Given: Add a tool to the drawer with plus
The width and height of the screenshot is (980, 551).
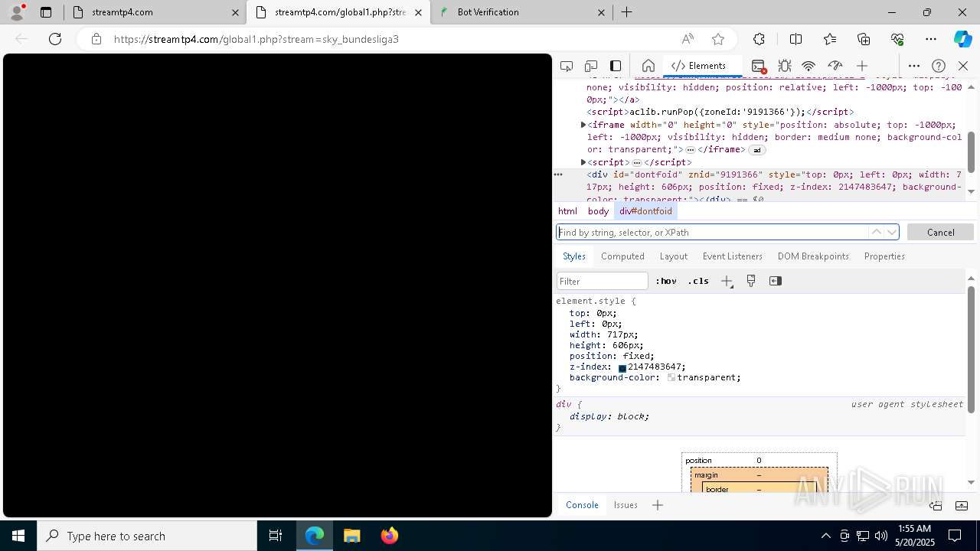Looking at the screenshot, I should click(x=658, y=505).
